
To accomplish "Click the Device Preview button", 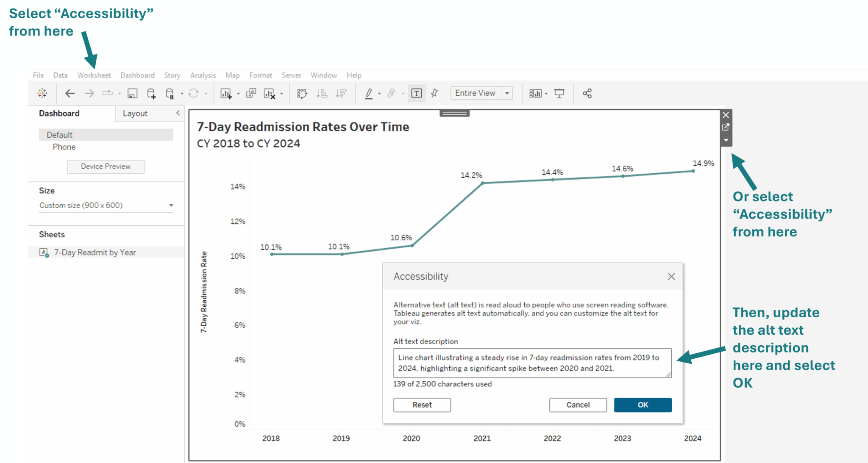I will (x=106, y=166).
